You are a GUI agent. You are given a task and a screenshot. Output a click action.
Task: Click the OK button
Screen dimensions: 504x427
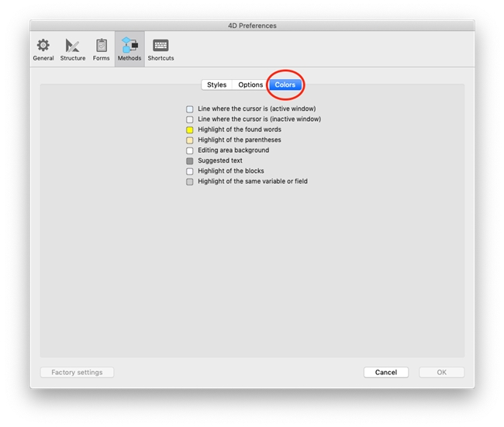point(441,373)
